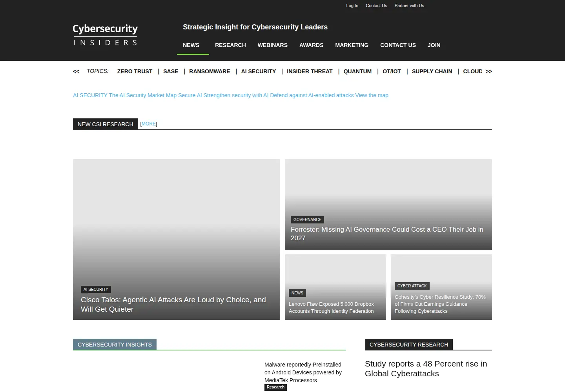Choose the SASE topic
Viewport: 565px width, 392px height.
point(171,71)
